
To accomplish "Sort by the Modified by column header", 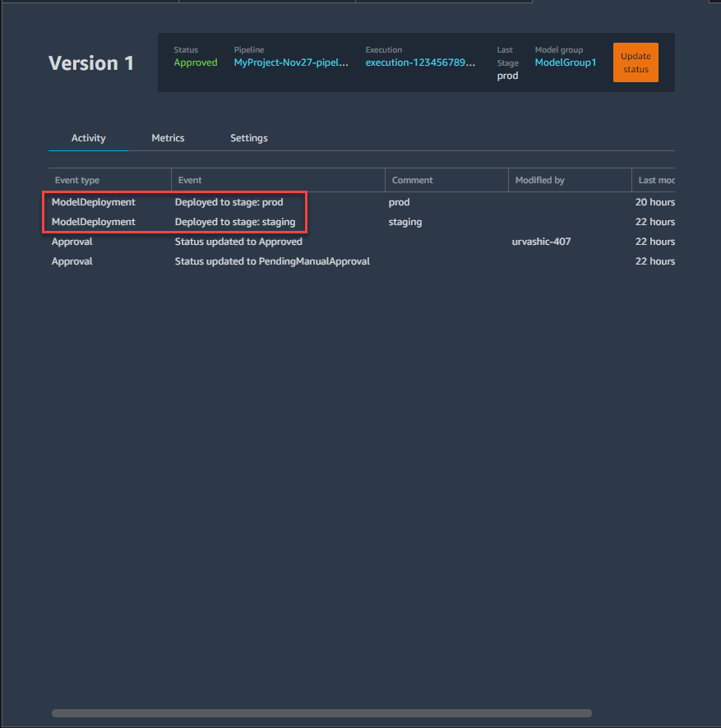I will click(539, 180).
